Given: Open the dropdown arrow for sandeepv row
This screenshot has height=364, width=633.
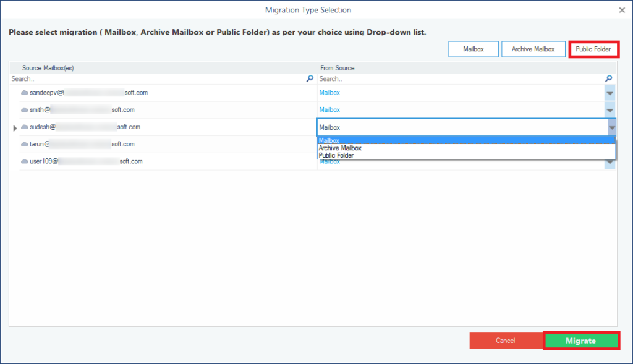Looking at the screenshot, I should coord(610,93).
